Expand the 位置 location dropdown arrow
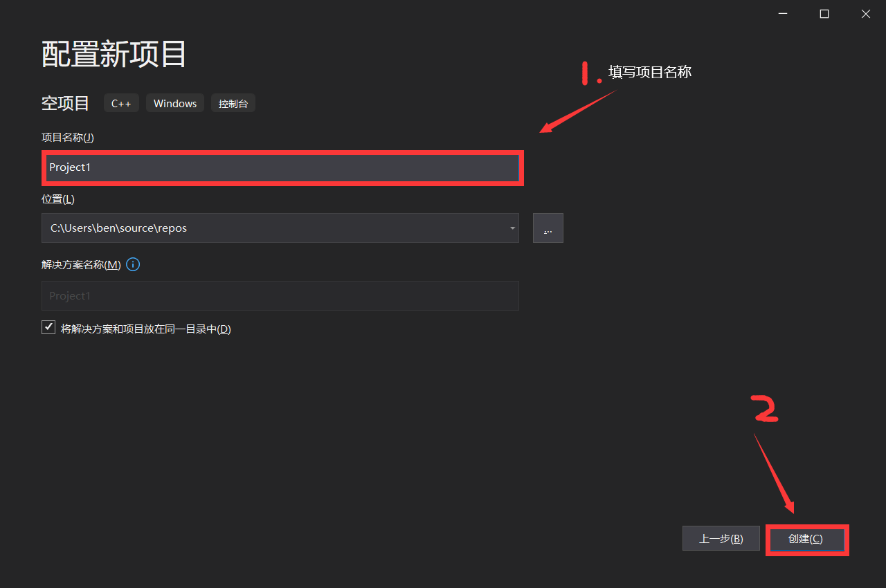 pos(512,228)
